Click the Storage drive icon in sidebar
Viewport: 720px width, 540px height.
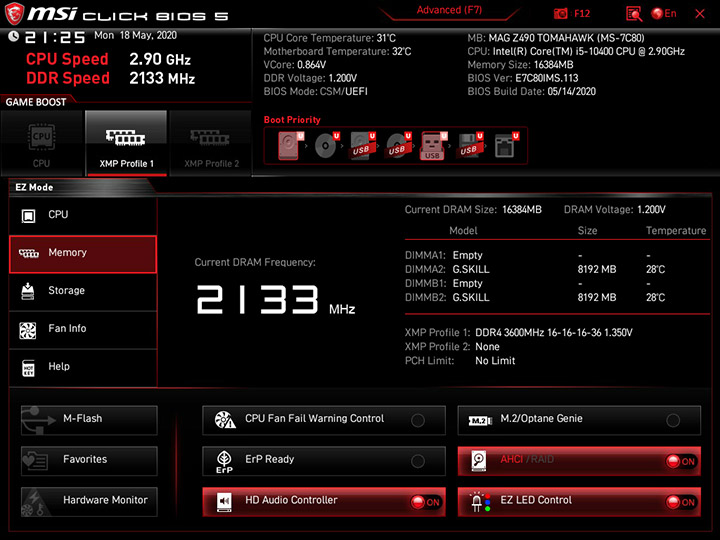pyautogui.click(x=28, y=291)
